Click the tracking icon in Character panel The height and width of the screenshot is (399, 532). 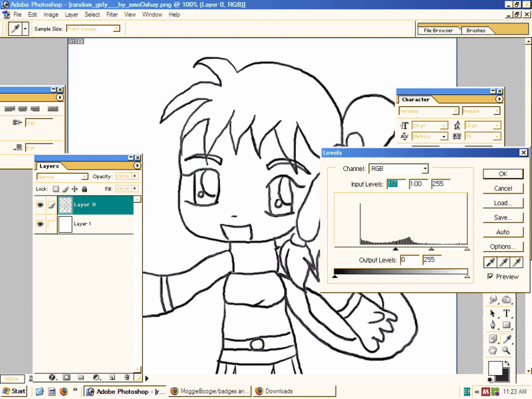(x=457, y=136)
